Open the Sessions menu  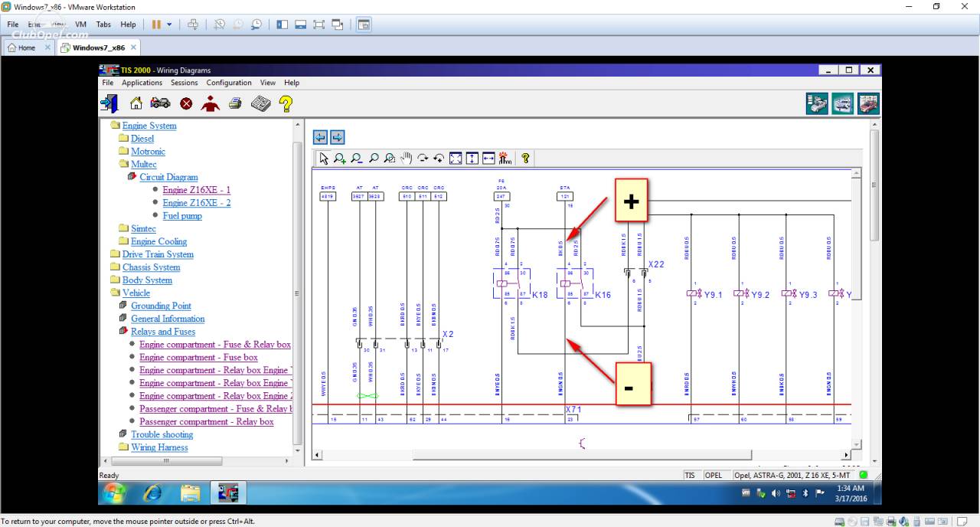click(x=185, y=83)
